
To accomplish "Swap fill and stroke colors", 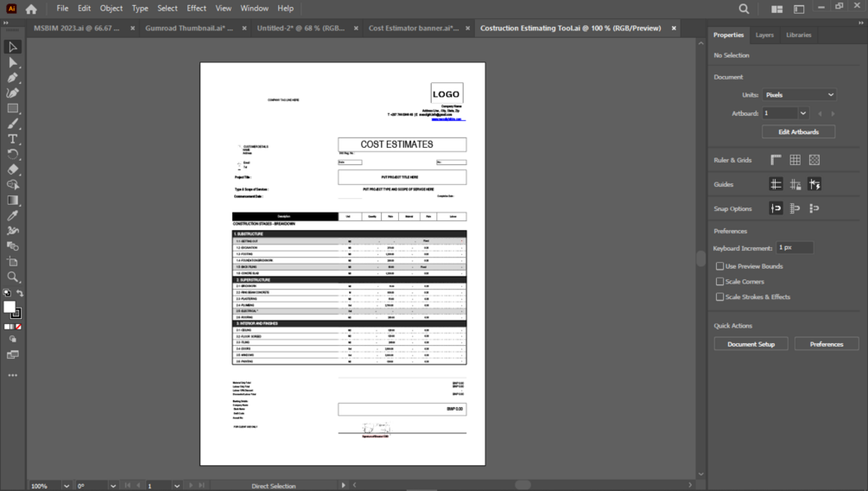I will pyautogui.click(x=20, y=293).
